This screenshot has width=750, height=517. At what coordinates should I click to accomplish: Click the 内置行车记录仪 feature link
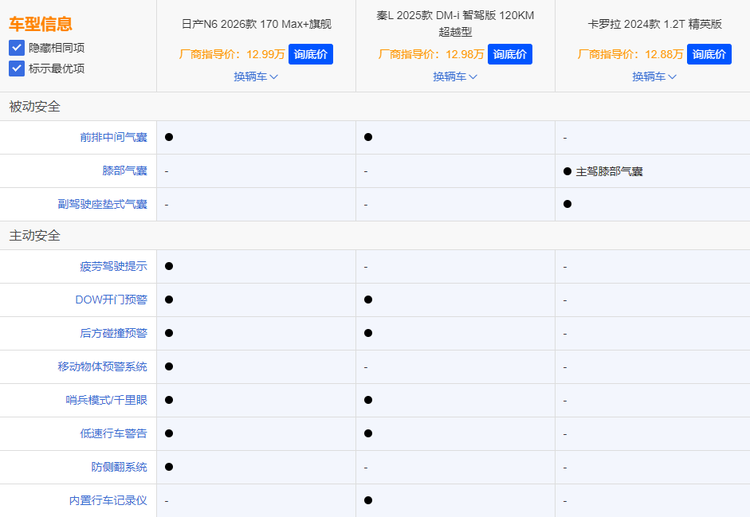point(108,500)
